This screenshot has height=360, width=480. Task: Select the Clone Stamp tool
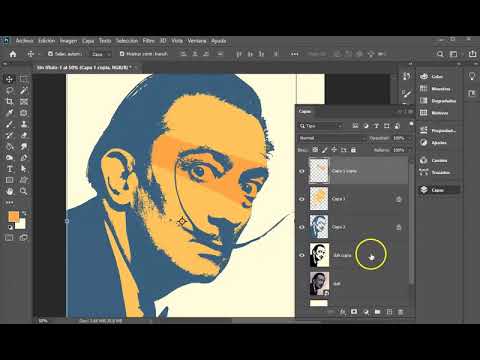[x=24, y=124]
